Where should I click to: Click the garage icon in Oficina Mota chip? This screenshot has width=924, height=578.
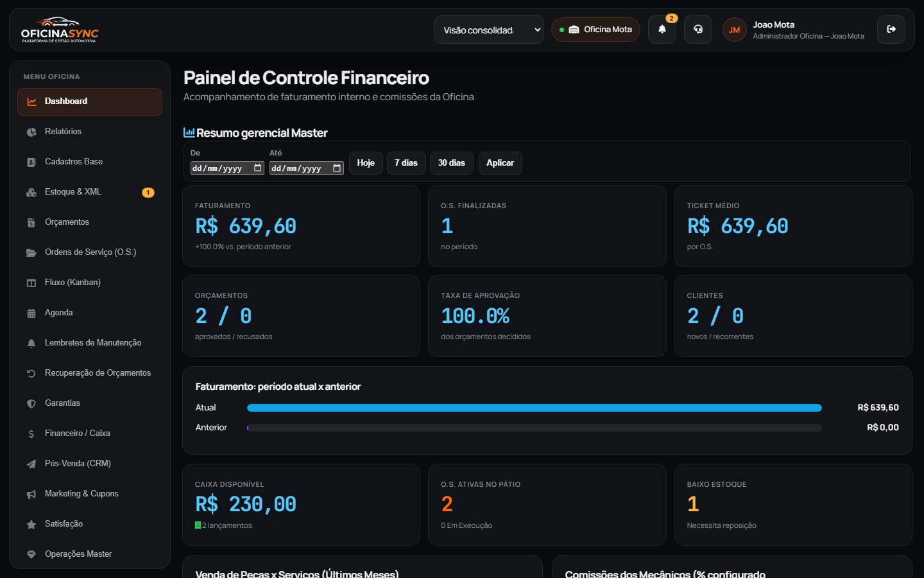coord(574,30)
